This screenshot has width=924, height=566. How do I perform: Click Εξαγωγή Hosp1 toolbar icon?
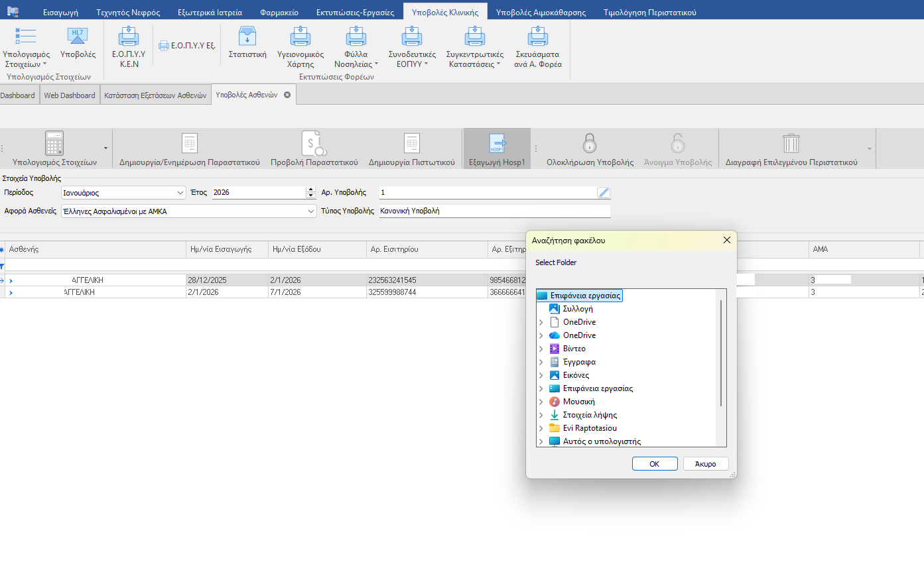pos(497,144)
